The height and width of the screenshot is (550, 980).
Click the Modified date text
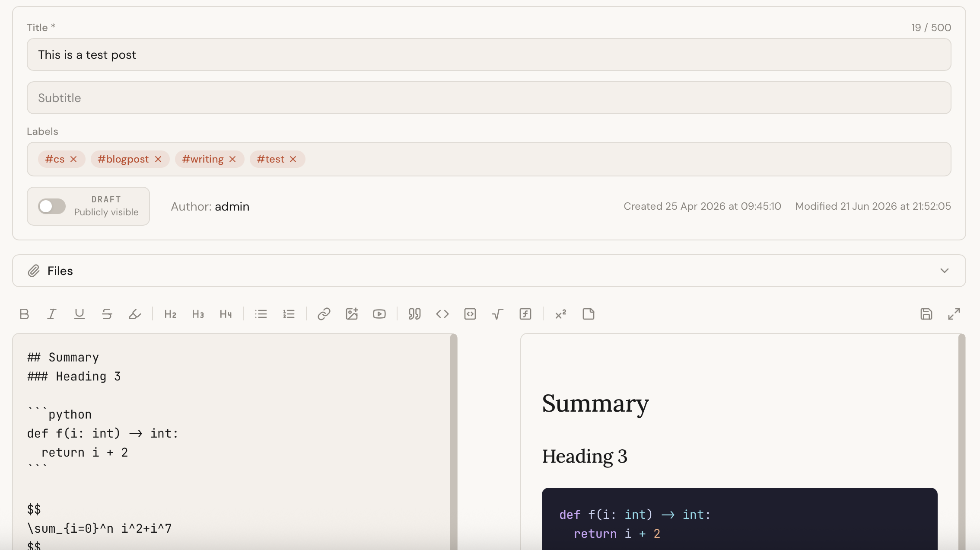click(x=873, y=206)
